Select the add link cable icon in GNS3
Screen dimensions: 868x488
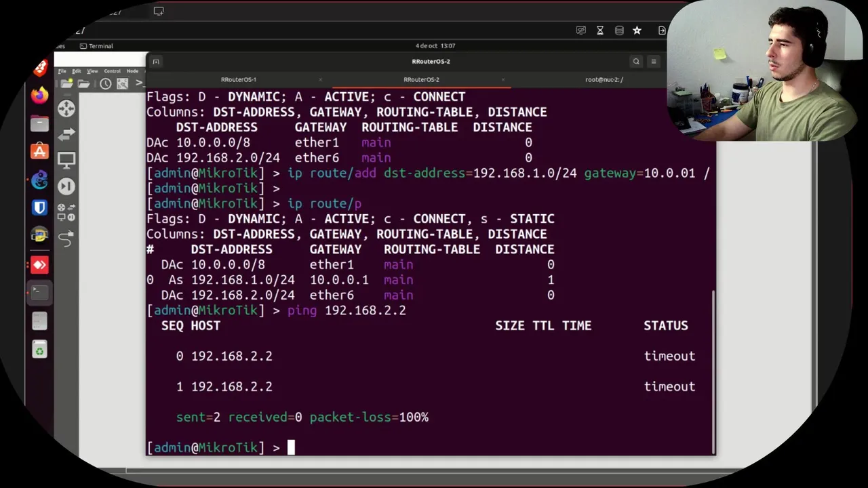pyautogui.click(x=66, y=239)
